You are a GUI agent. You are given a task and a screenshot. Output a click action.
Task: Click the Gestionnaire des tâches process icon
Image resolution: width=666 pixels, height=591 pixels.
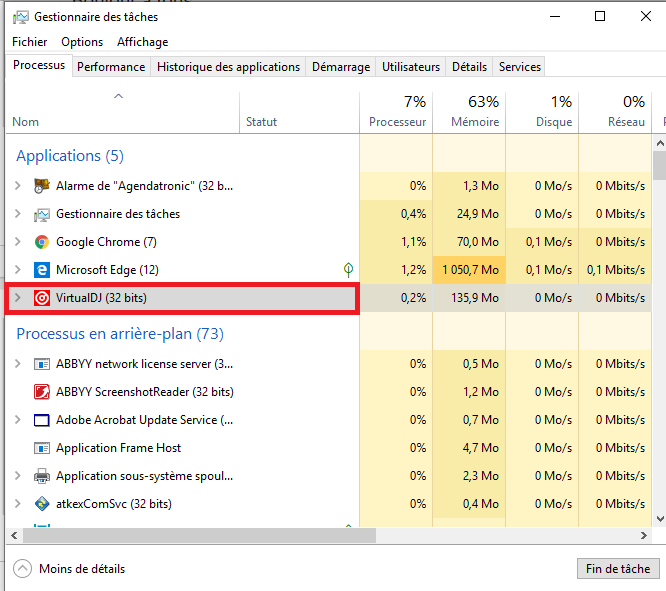pos(42,214)
